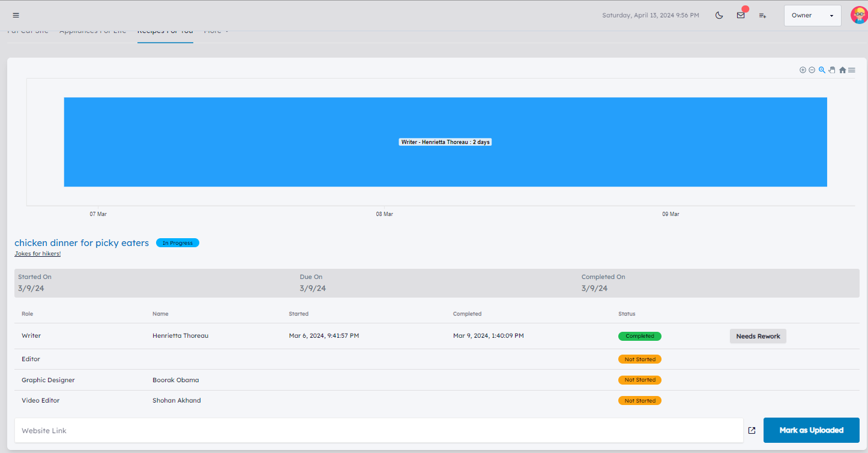Reset chart zoom with home icon

pyautogui.click(x=842, y=70)
